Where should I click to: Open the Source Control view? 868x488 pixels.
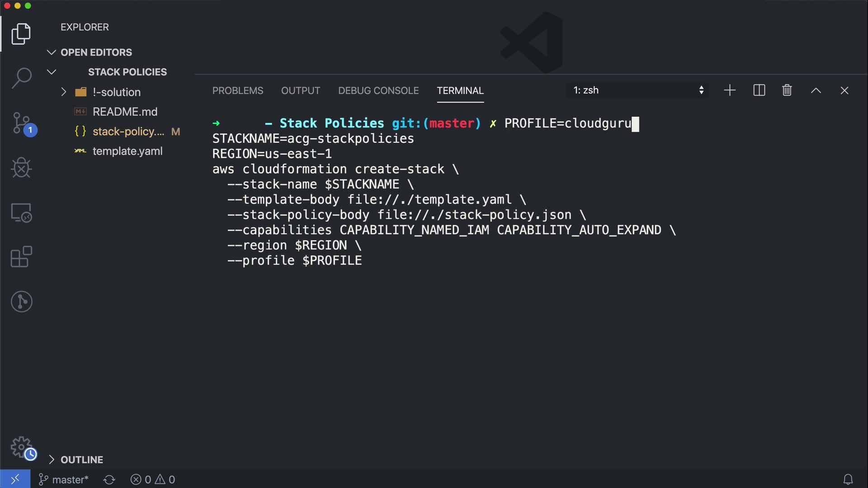point(22,123)
